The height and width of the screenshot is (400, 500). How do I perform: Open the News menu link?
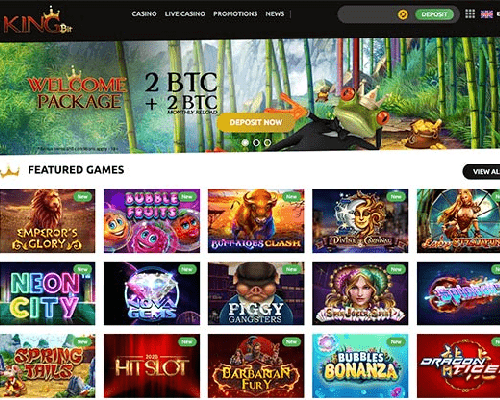point(275,14)
